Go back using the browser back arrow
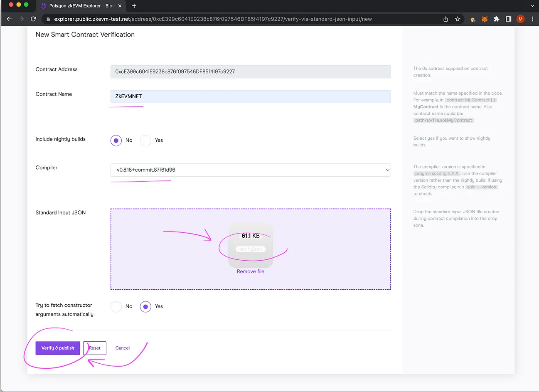The image size is (539, 392). 9,19
